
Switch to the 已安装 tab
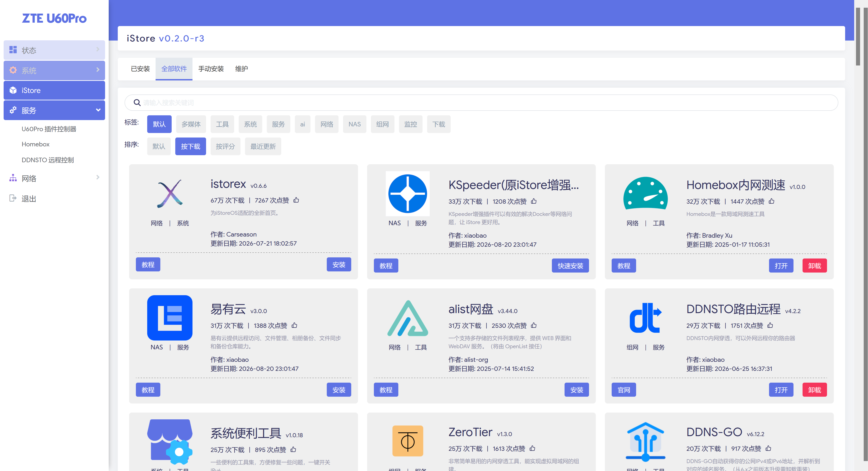[x=140, y=69]
